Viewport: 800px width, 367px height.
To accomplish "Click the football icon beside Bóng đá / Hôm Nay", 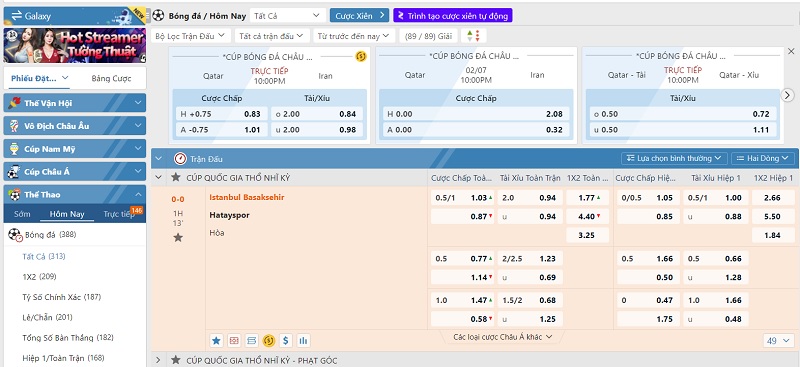I will click(159, 15).
